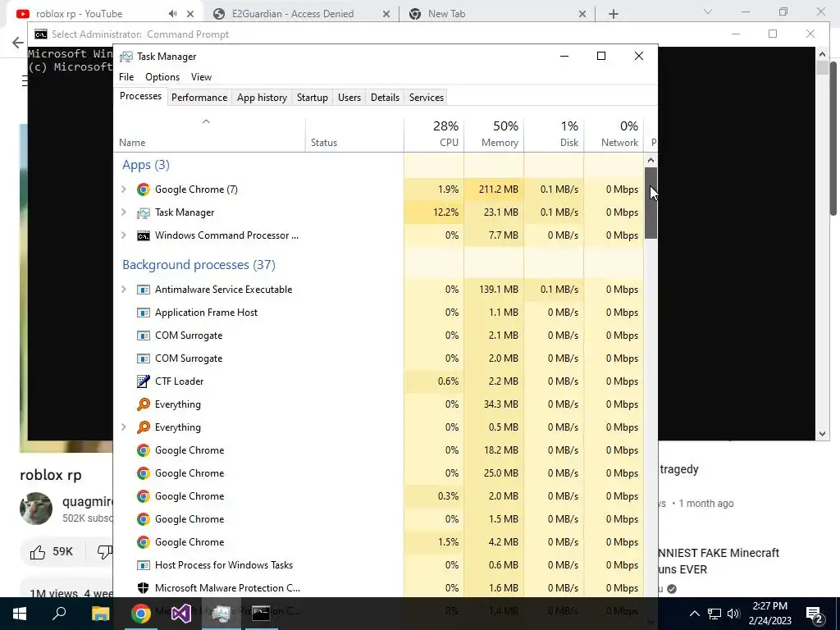
Task: Click the Chrome back arrow
Action: [x=18, y=43]
